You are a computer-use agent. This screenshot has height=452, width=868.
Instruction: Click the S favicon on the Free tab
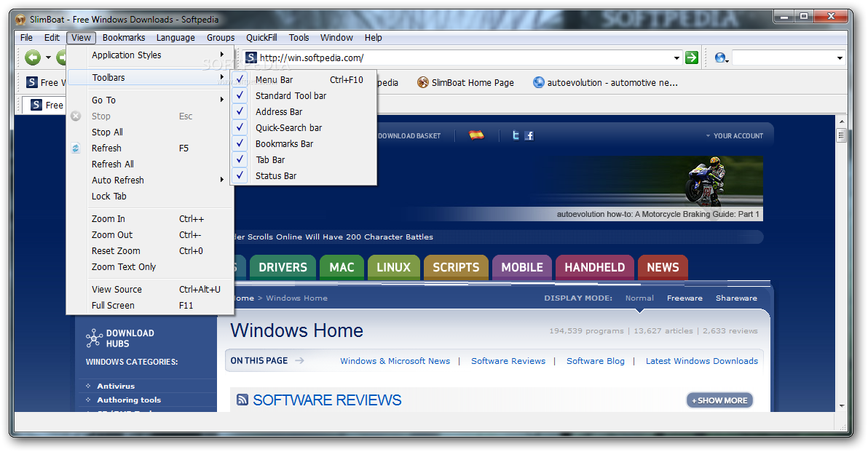[x=36, y=105]
